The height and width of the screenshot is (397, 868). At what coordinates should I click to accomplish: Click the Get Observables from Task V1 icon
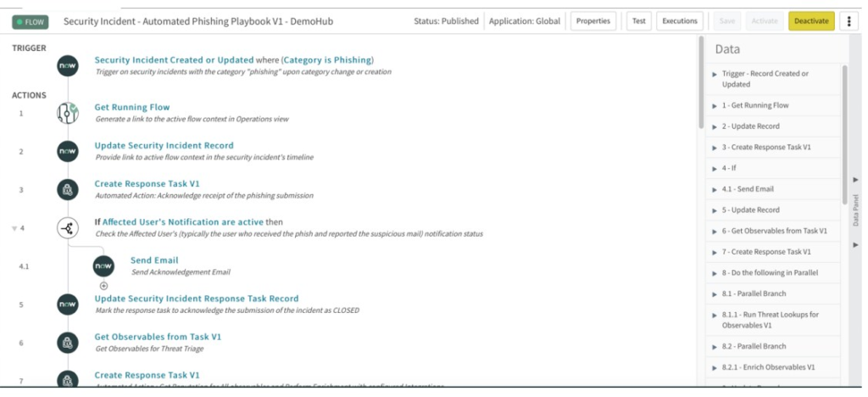pos(68,342)
